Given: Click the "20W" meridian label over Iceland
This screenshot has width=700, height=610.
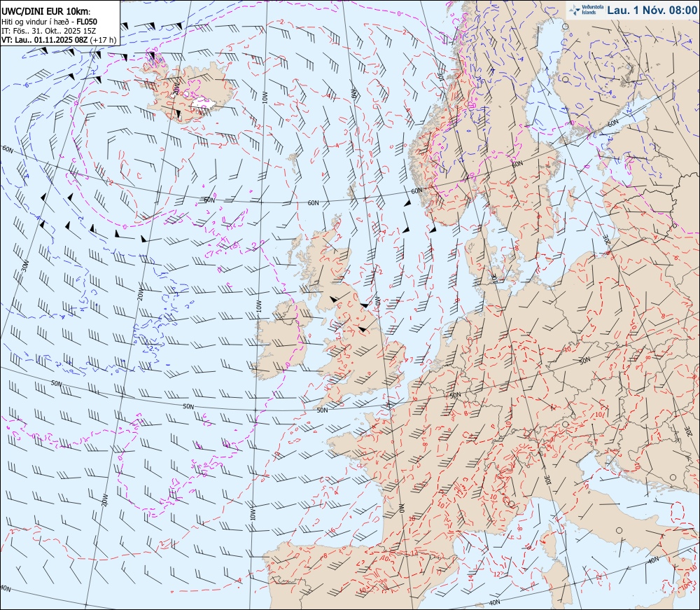Looking at the screenshot, I should (176, 88).
